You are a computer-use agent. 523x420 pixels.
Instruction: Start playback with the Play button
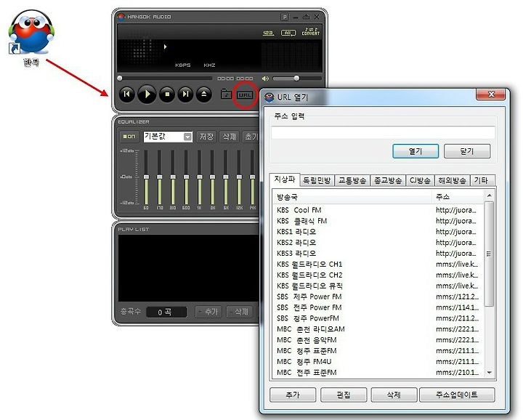click(147, 94)
